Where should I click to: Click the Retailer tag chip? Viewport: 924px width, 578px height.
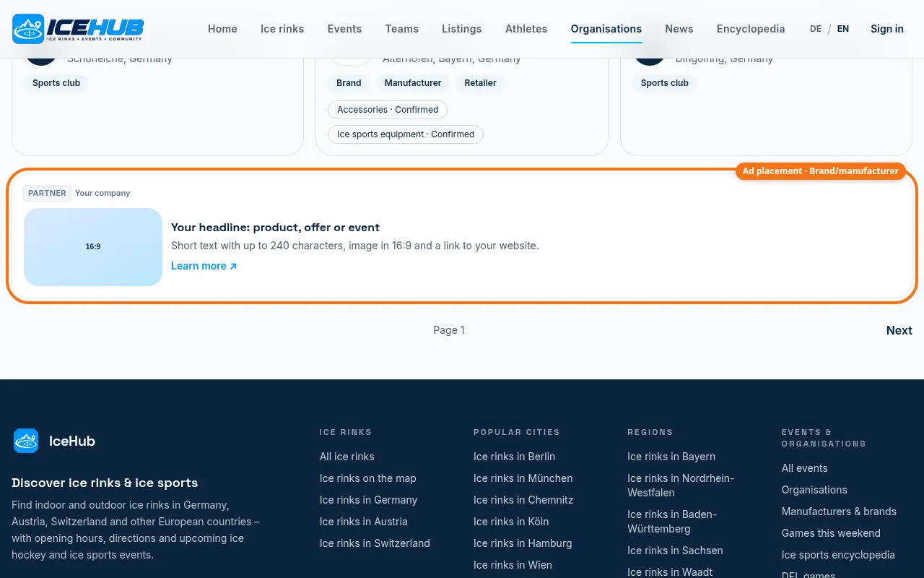pyautogui.click(x=480, y=83)
